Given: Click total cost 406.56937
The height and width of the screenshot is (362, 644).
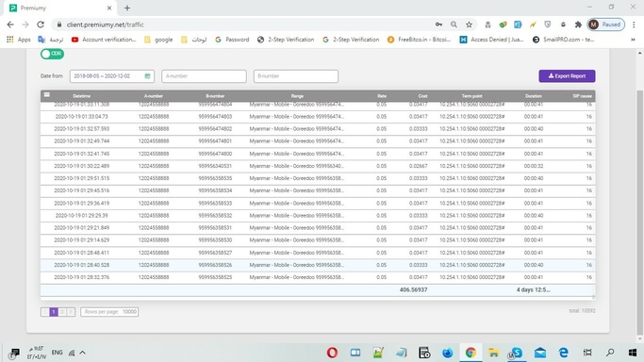Looking at the screenshot, I should click(413, 289).
